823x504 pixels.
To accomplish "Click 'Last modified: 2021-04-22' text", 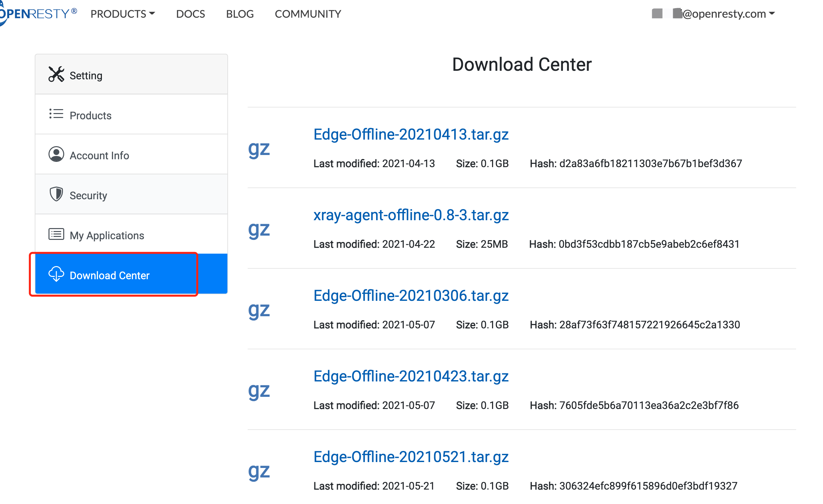I will [x=374, y=244].
